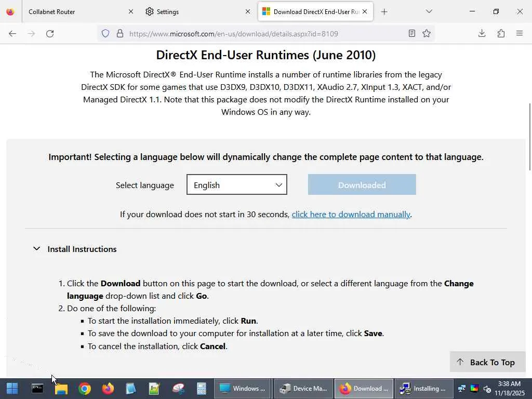Click the colorful display tray icon
Viewport: 532px width, 399px height.
(474, 389)
